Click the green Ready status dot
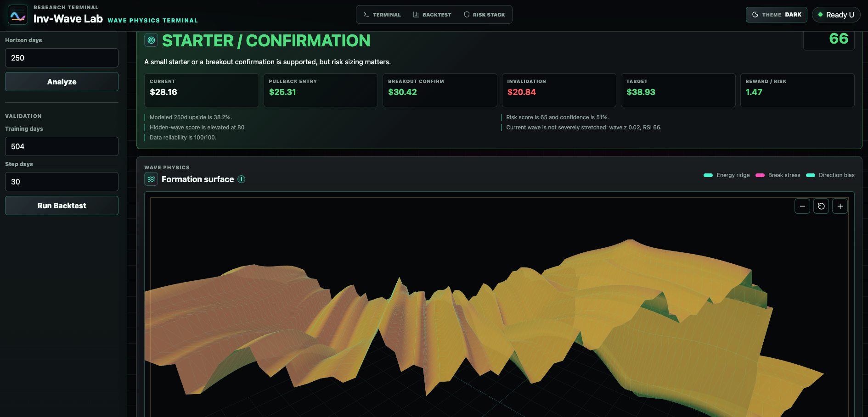This screenshot has height=417, width=868. click(x=820, y=15)
